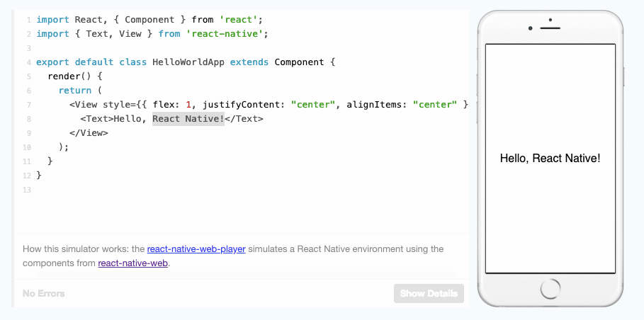The width and height of the screenshot is (644, 320).
Task: Click the iPhone earpiece speaker slot
Action: (x=550, y=29)
